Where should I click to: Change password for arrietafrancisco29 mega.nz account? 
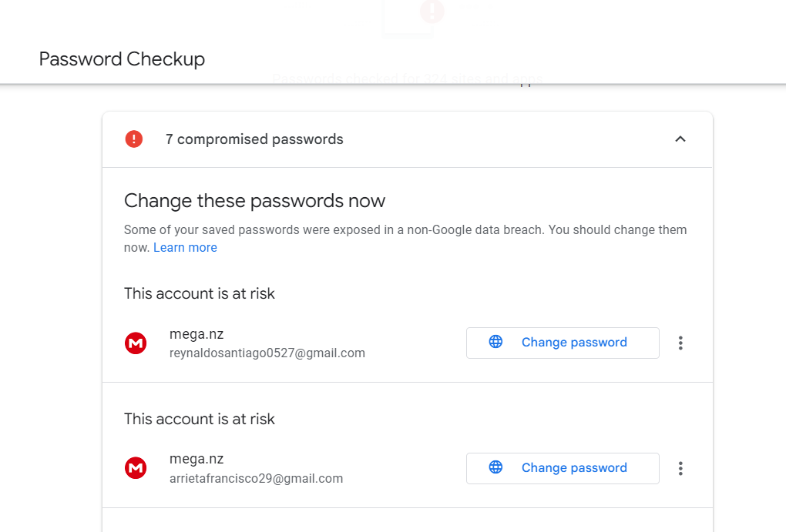[x=573, y=468]
